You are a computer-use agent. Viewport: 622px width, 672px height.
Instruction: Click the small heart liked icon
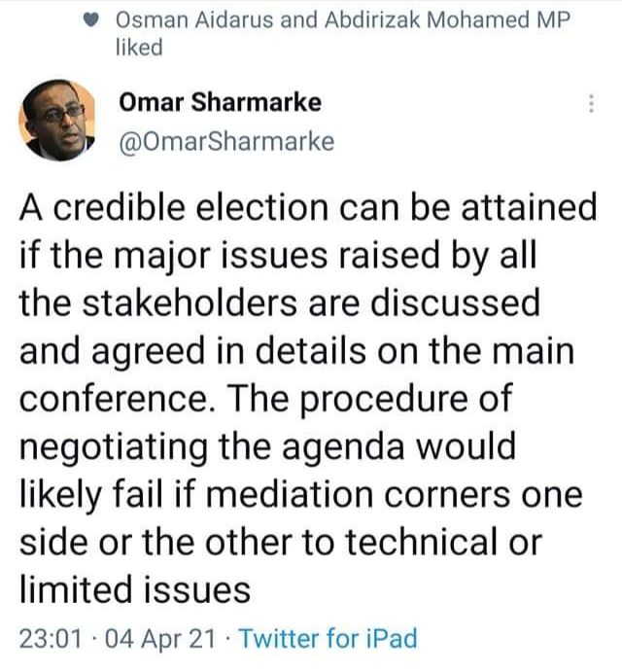pyautogui.click(x=90, y=20)
